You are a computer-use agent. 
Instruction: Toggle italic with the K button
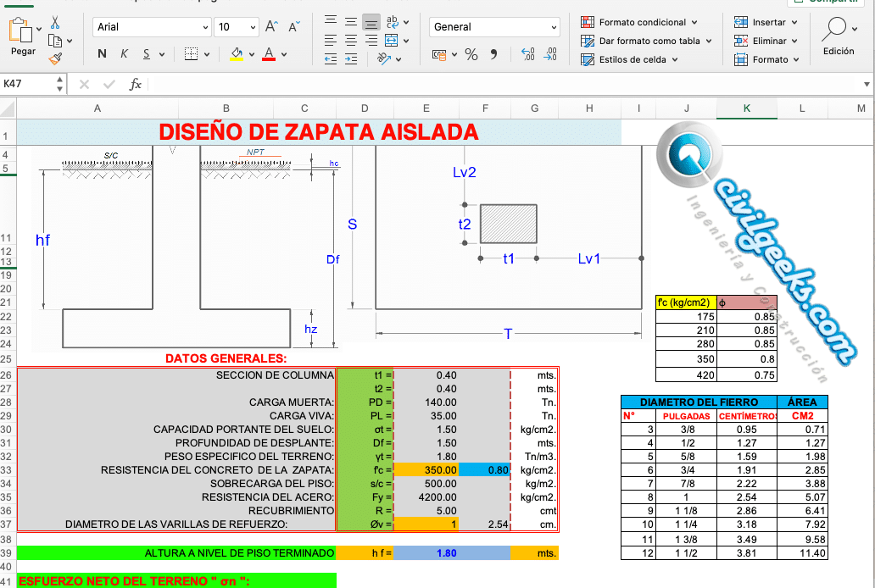click(124, 54)
